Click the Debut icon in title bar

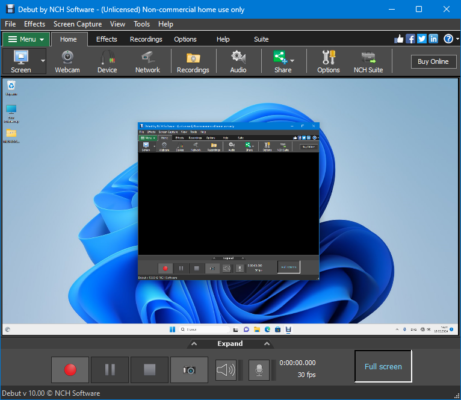click(x=10, y=9)
